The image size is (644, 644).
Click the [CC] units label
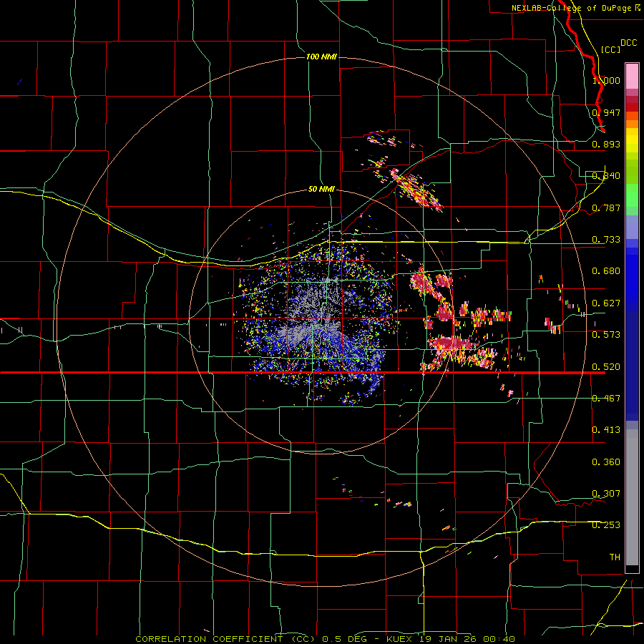[610, 49]
